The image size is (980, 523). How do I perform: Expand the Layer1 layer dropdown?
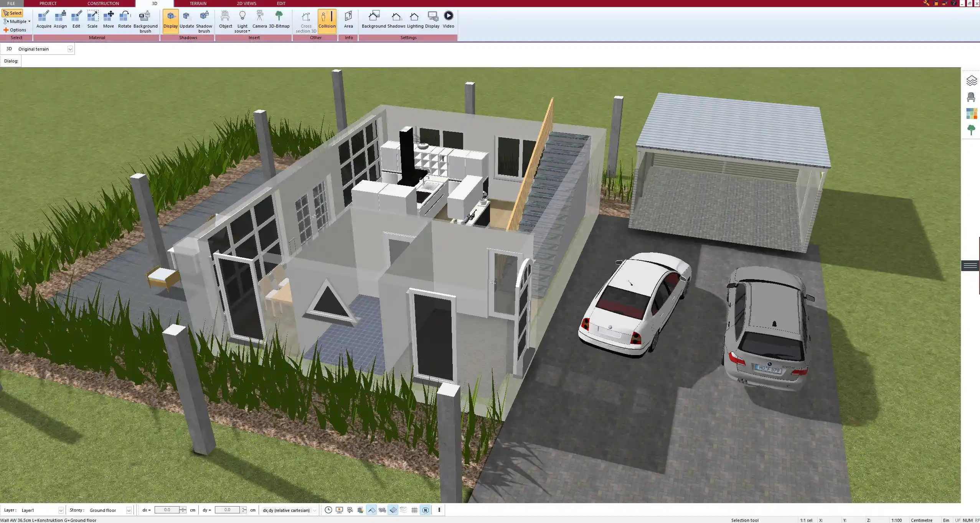tap(61, 510)
